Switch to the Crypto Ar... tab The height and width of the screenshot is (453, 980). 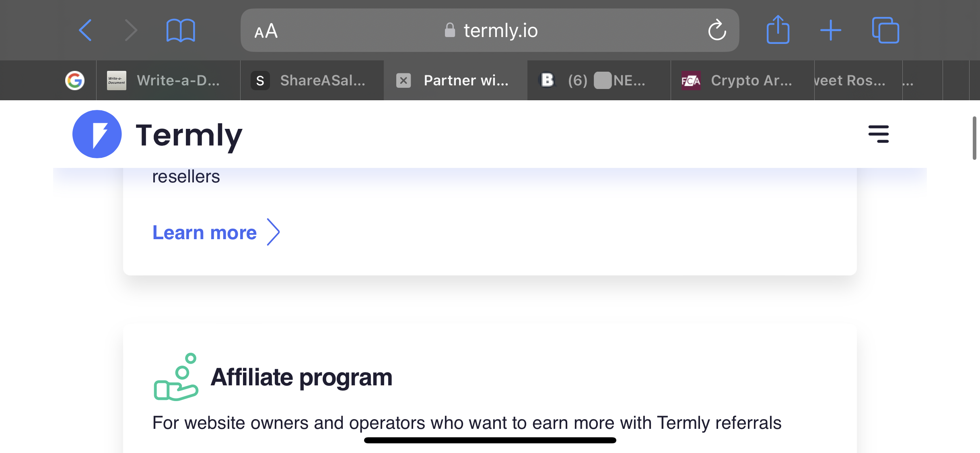pos(742,81)
